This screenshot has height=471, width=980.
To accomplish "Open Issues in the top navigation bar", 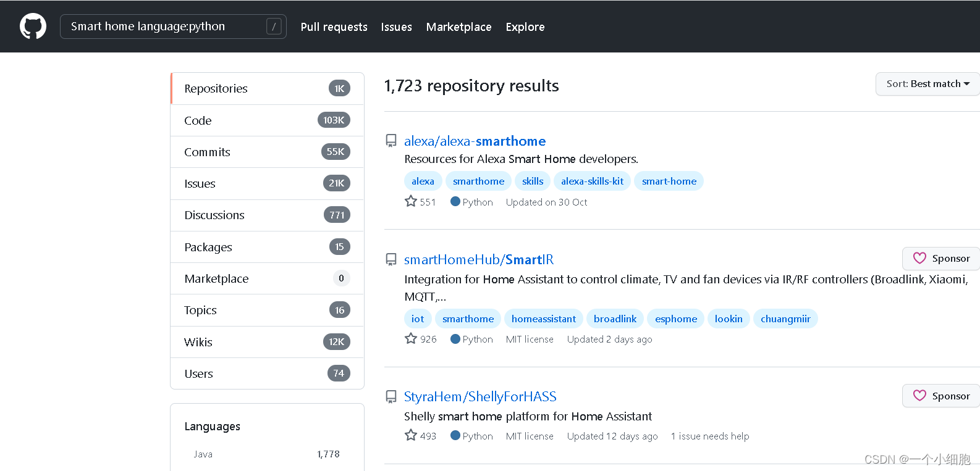I will tap(396, 27).
